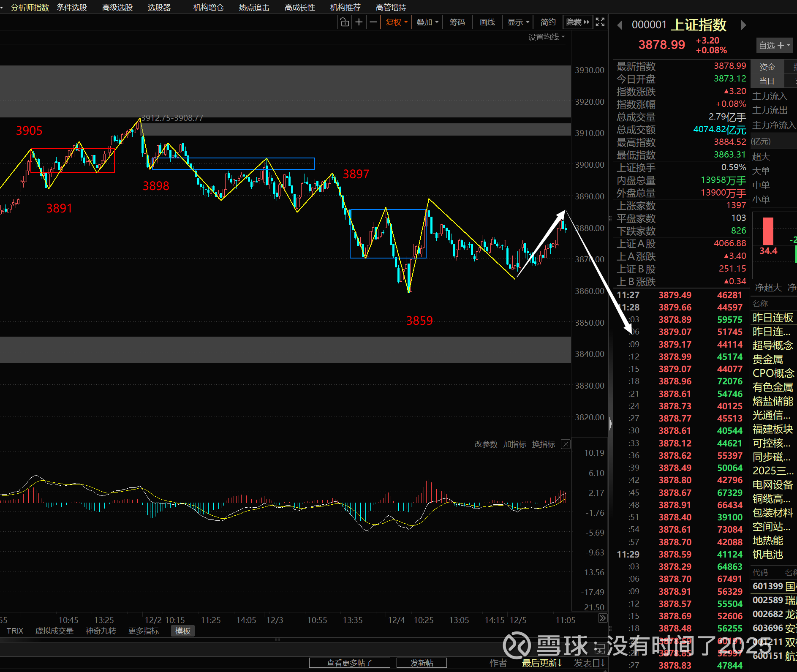Open the 显示 dropdown
Screen dimensions: 797x672
518,22
